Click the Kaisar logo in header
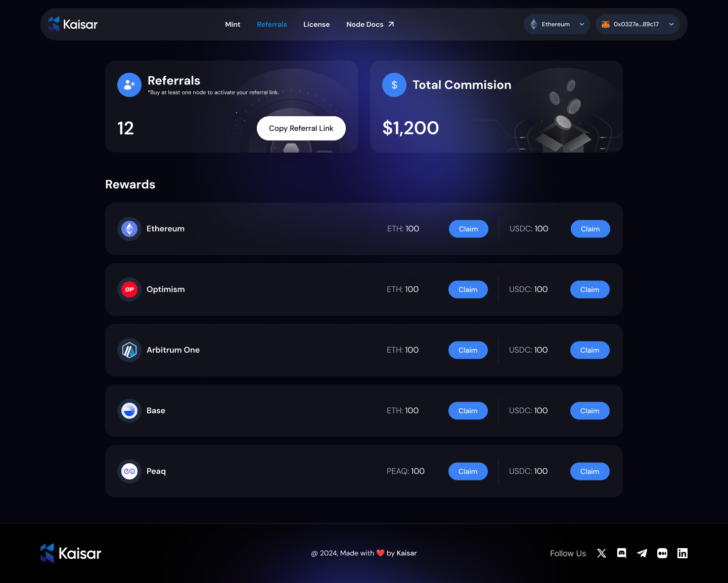Image resolution: width=728 pixels, height=583 pixels. (73, 24)
